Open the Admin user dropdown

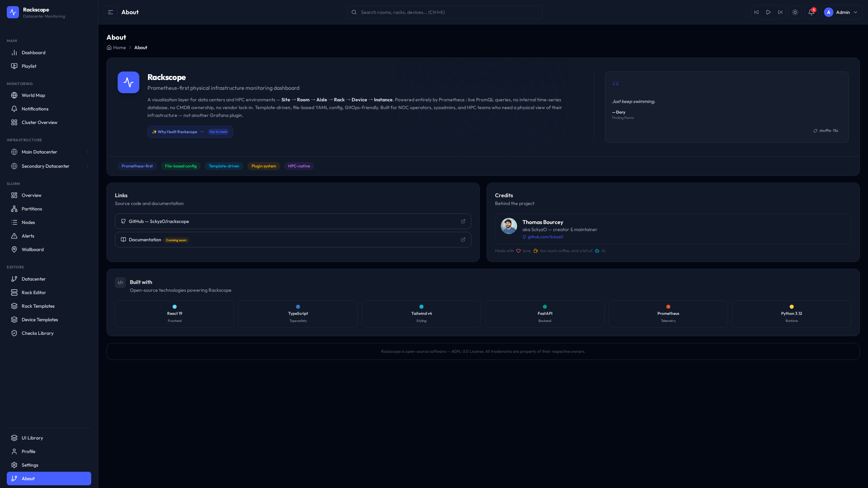842,12
